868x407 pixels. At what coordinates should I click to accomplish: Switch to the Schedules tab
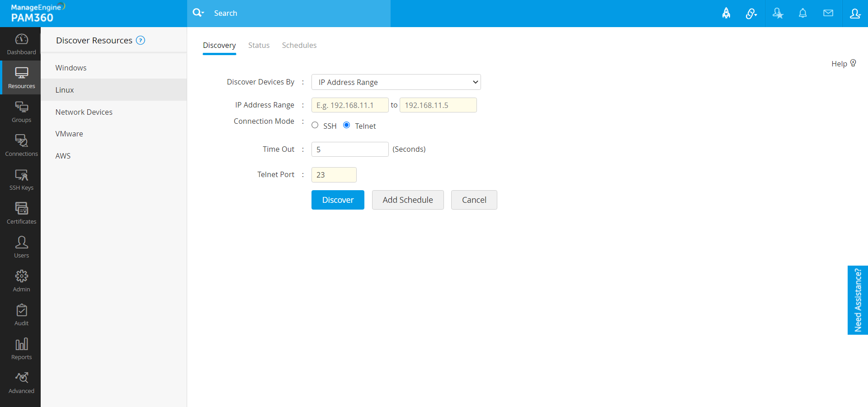click(x=299, y=45)
